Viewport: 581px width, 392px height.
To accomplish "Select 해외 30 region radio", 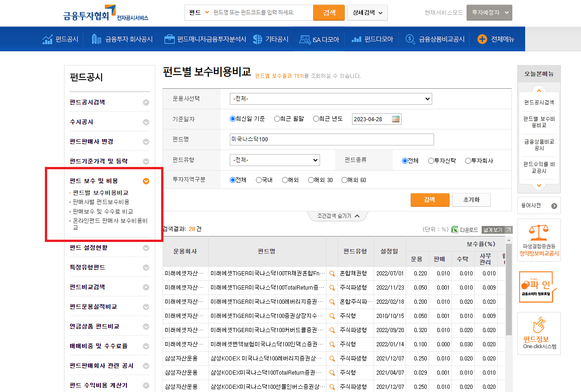I will click(311, 180).
